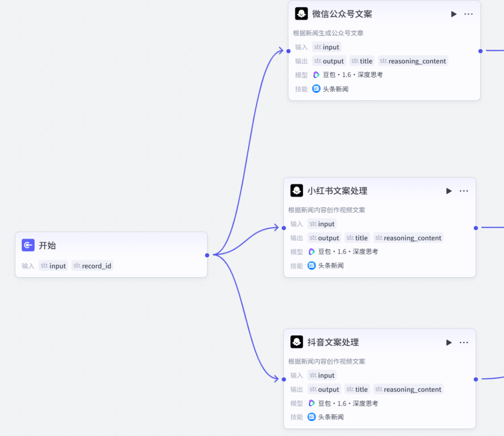Image resolution: width=504 pixels, height=436 pixels.
Task: Click the 抖音文案处理 bot avatar icon
Action: pos(296,342)
